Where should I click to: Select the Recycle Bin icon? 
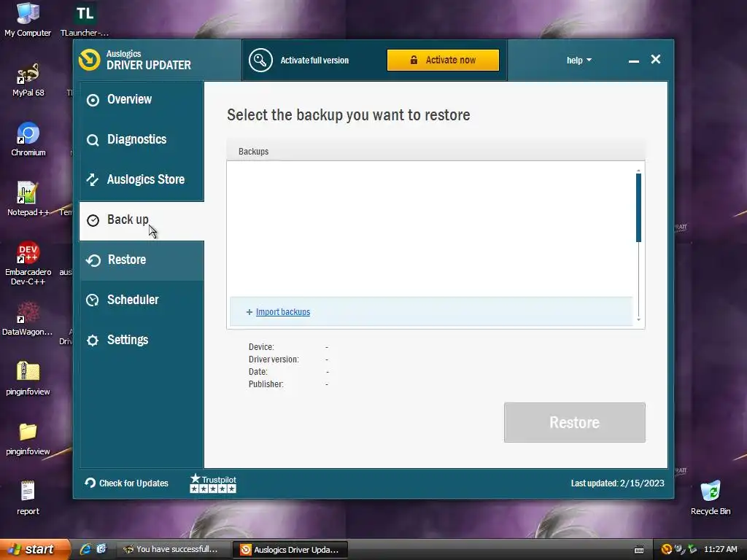click(x=711, y=498)
